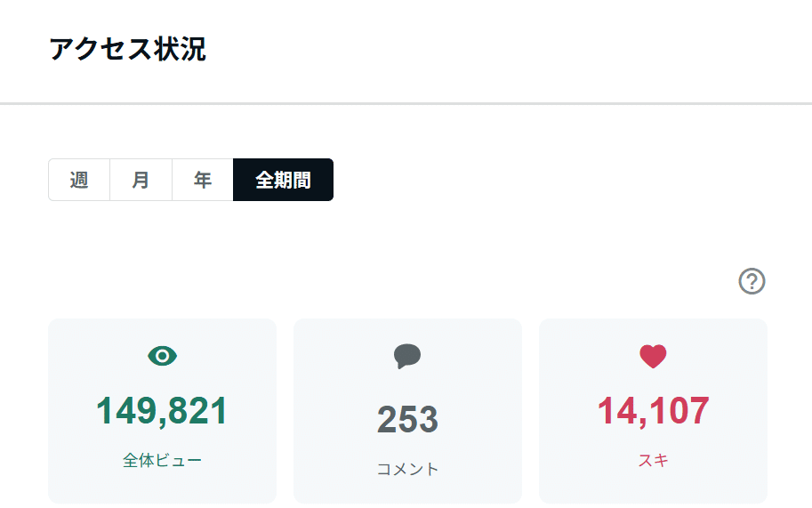Viewport: 812px width, 508px height.
Task: Switch to the 週 (week) period
Action: [79, 180]
